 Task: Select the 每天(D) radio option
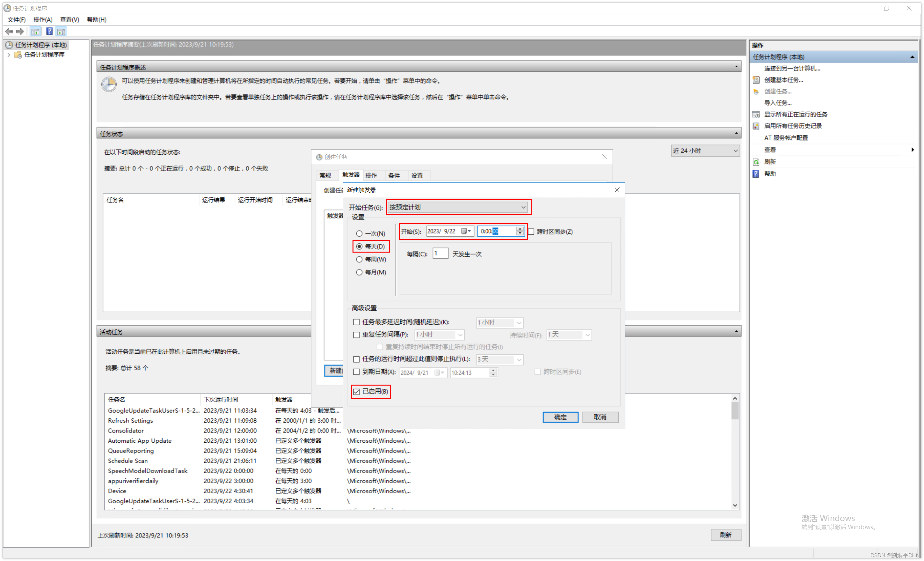(359, 247)
